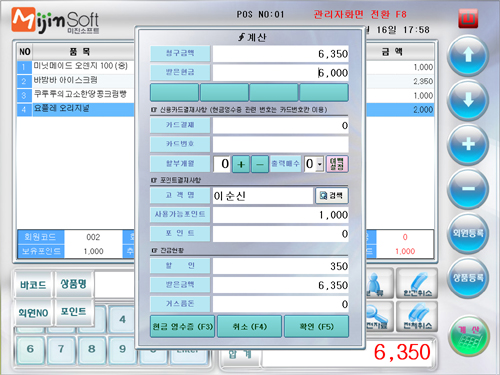Viewport: 500px width, 375px height.
Task: Click the 받은금액 field showing 6,350
Action: [281, 285]
